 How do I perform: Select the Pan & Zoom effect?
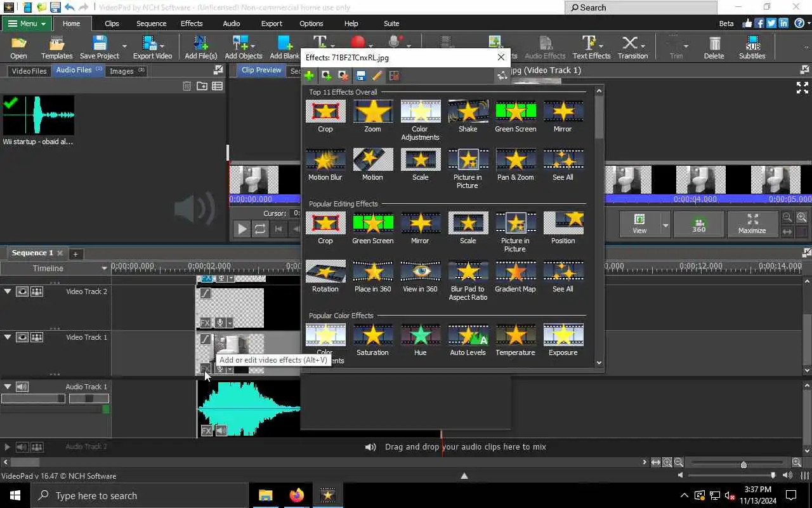(x=515, y=164)
